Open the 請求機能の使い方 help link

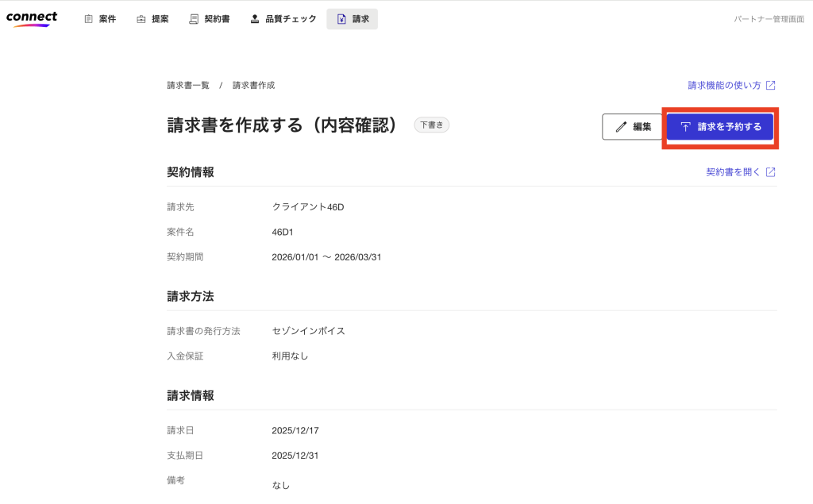coord(724,86)
